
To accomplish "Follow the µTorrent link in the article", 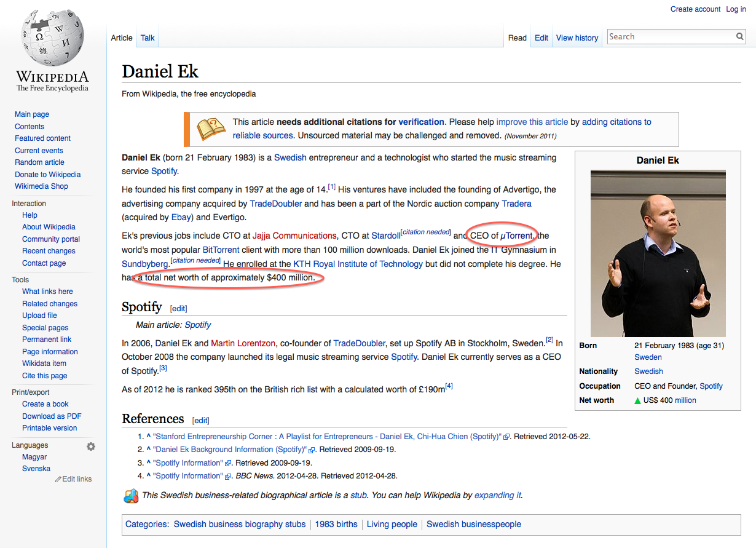I will tap(516, 236).
